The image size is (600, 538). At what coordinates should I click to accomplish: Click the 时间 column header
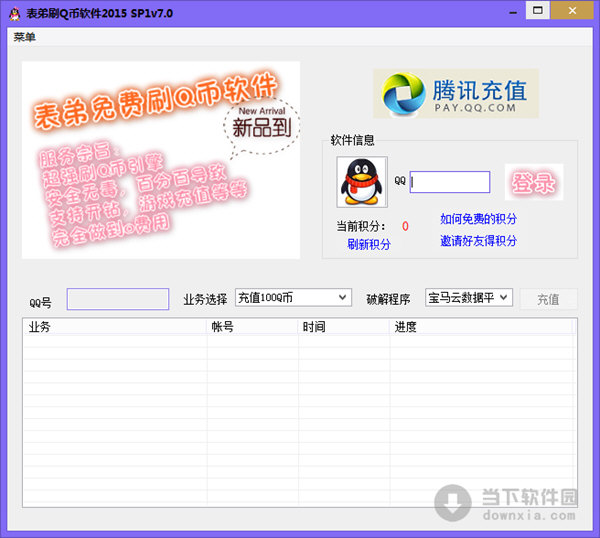344,327
